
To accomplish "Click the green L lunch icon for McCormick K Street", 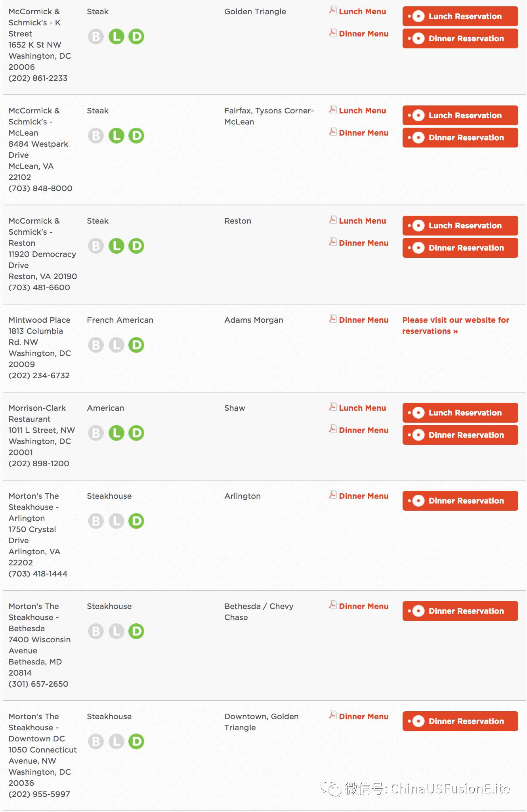I will pos(116,36).
